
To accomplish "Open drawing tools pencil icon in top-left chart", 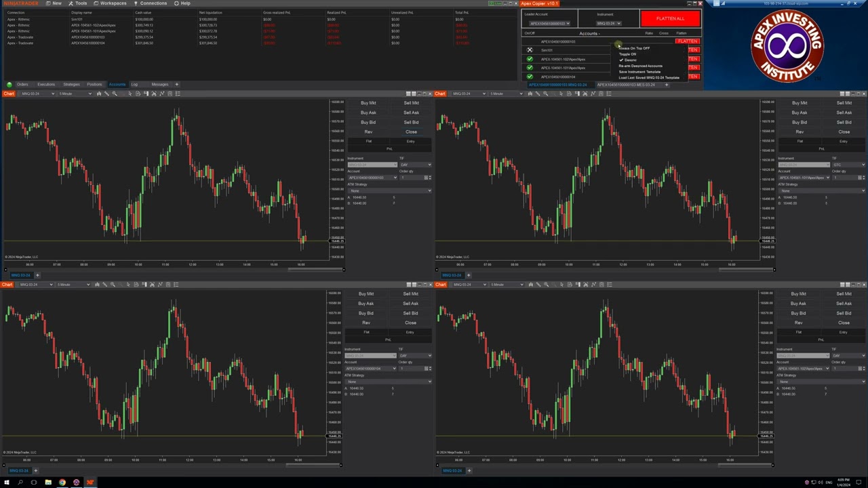I will pyautogui.click(x=106, y=94).
